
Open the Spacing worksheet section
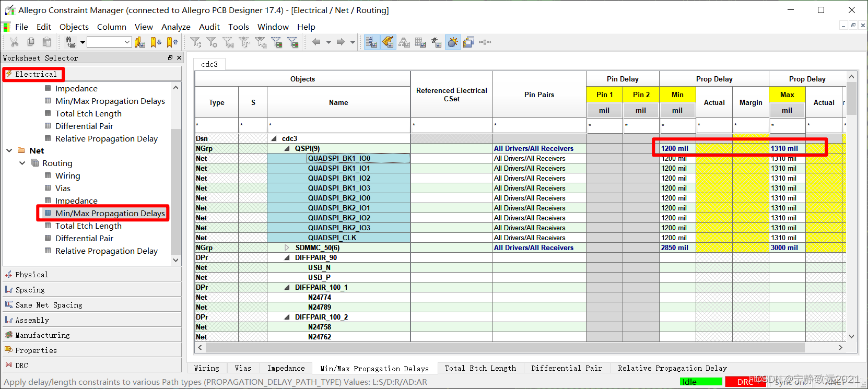[30, 290]
